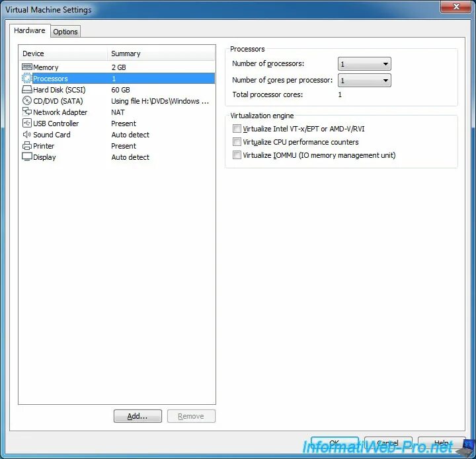Click the Device column header
This screenshot has width=476, height=459.
tap(63, 53)
